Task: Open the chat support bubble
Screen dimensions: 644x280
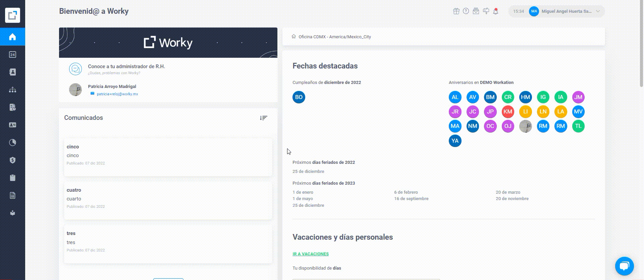Action: [624, 266]
